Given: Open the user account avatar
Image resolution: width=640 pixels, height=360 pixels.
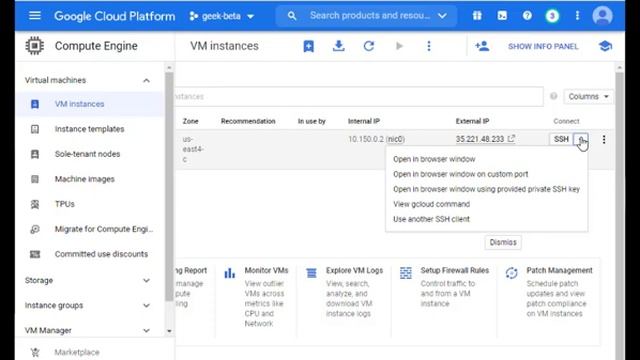Looking at the screenshot, I should point(602,16).
